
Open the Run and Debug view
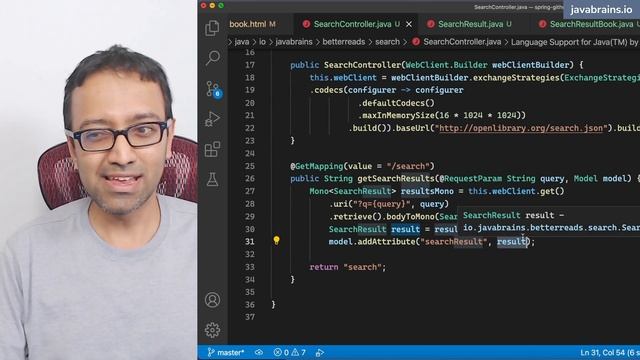(212, 119)
